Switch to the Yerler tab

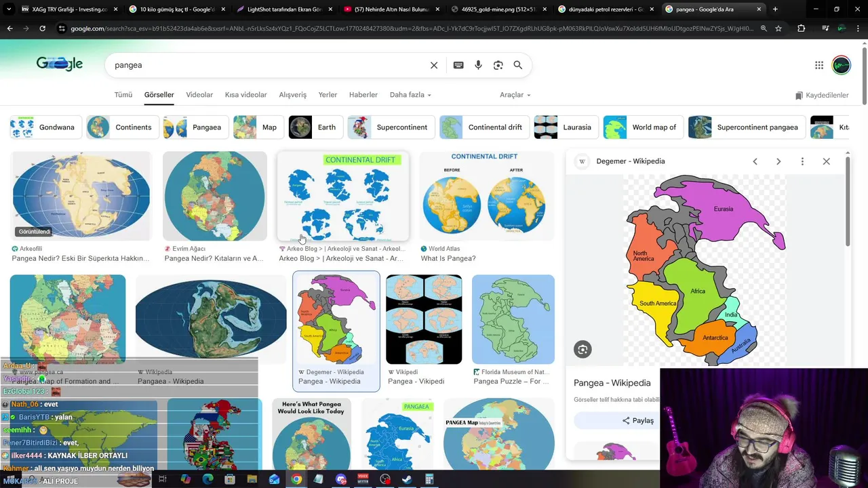click(x=328, y=95)
